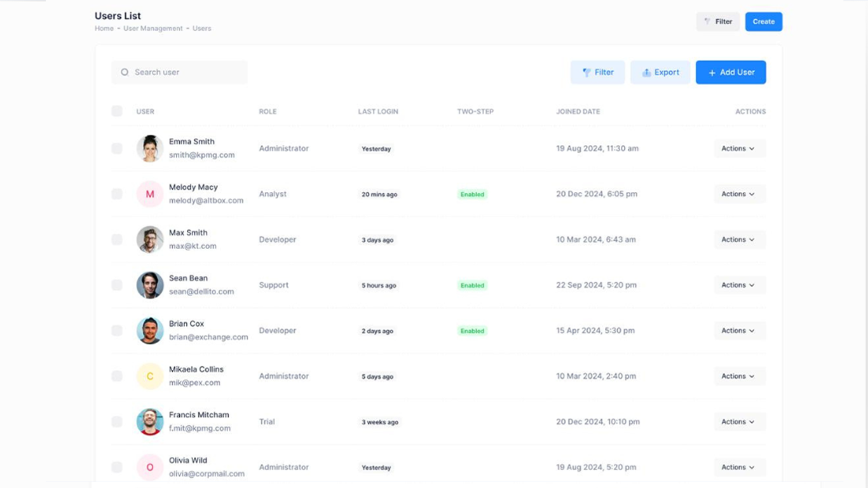The width and height of the screenshot is (868, 488).
Task: Open the Max Smith user name link
Action: pos(188,233)
